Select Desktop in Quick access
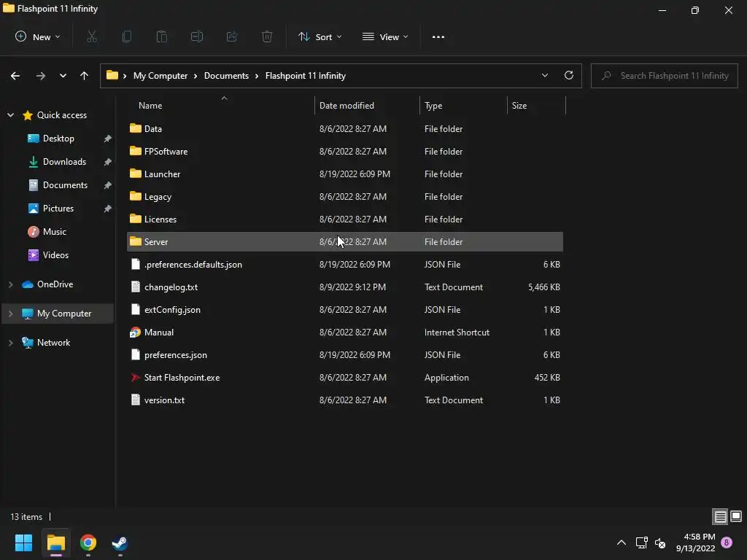Image resolution: width=747 pixels, height=560 pixels. (58, 139)
